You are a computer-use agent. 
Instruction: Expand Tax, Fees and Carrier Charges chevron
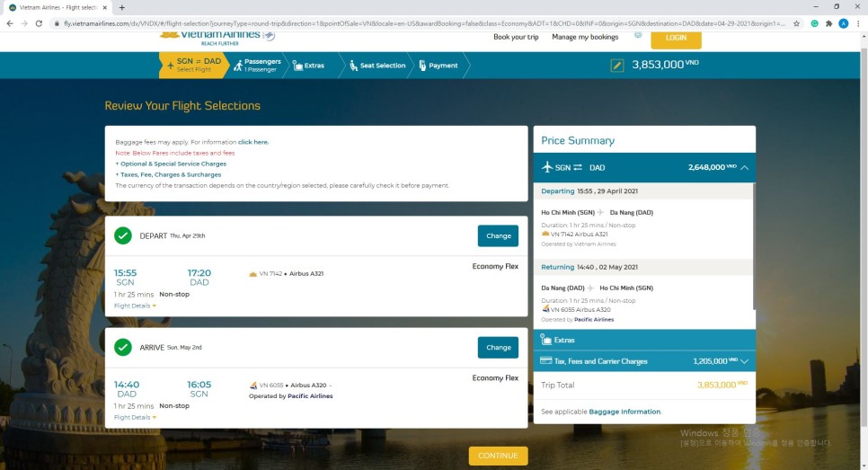tap(745, 361)
